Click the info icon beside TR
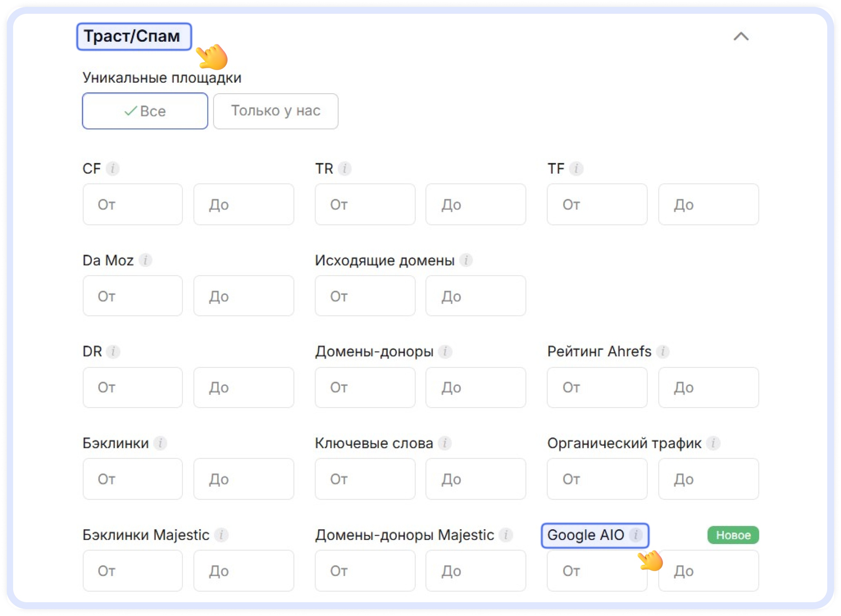841x616 pixels. point(344,168)
